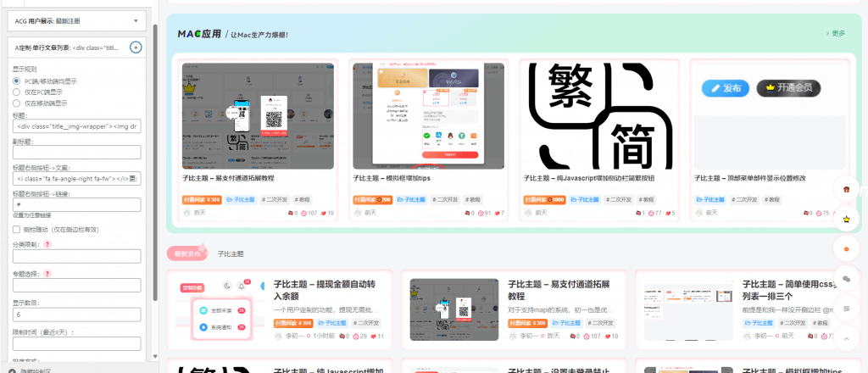Click the 标题右侧按钮->链接 input field
Viewport: 868px width, 373px height.
77,204
